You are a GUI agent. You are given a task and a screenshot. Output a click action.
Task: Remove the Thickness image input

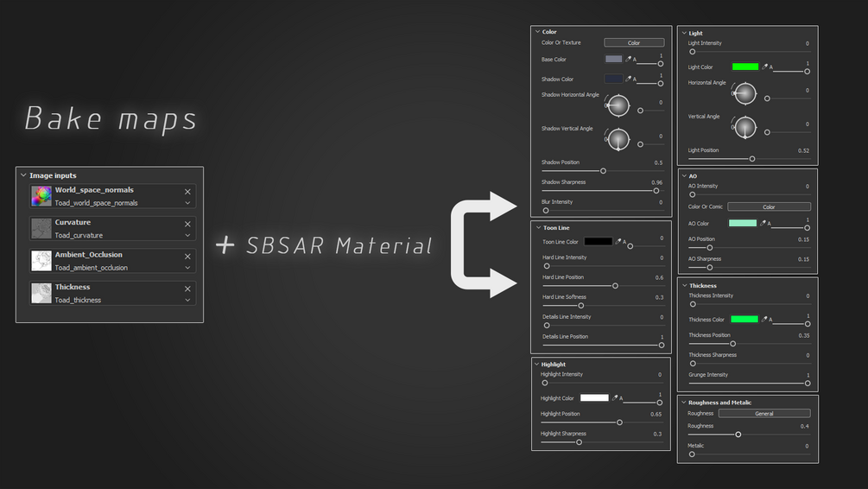187,289
